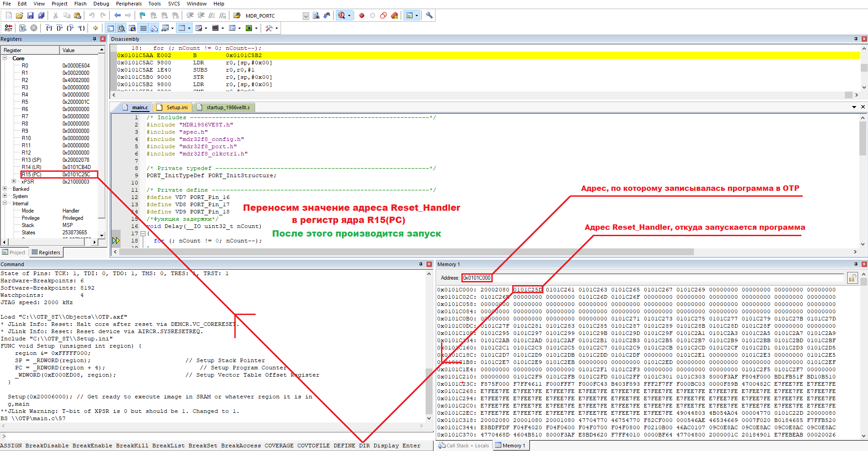Viewport: 868px width, 451px height.
Task: Click the Run (go) debug icon
Action: 23,28
